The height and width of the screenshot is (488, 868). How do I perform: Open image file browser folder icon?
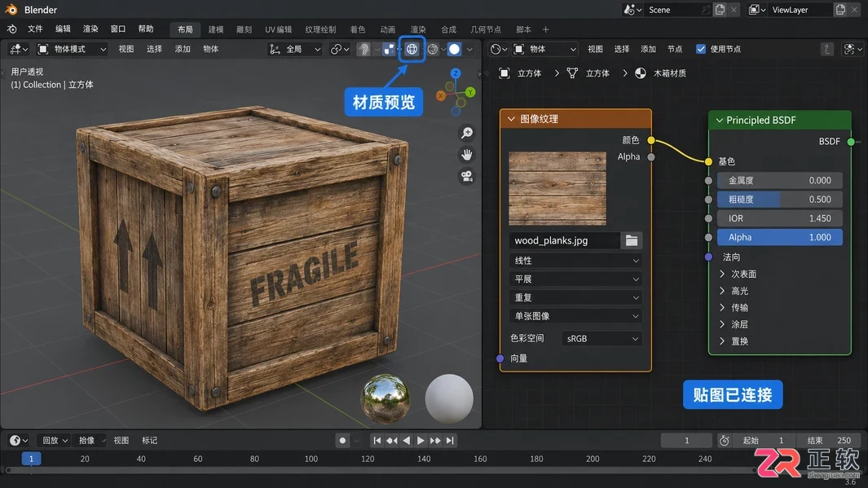[632, 240]
